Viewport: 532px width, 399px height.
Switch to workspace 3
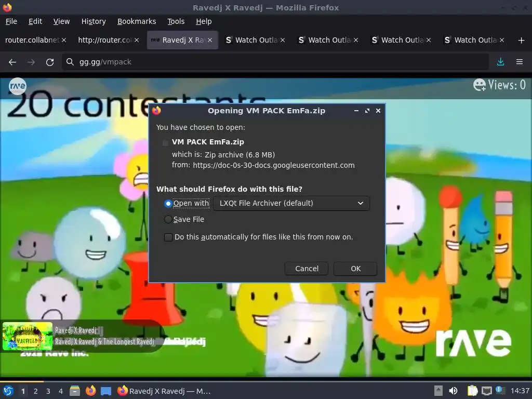(48, 391)
